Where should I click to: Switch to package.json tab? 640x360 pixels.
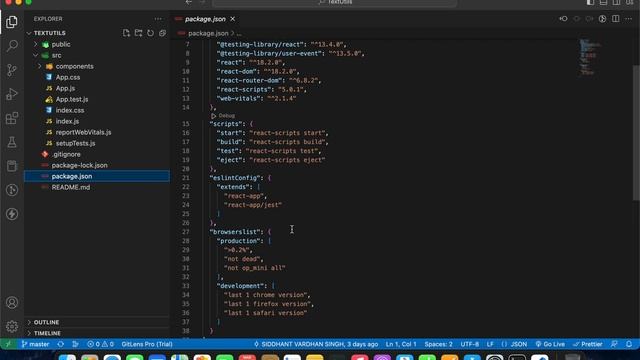[205, 19]
